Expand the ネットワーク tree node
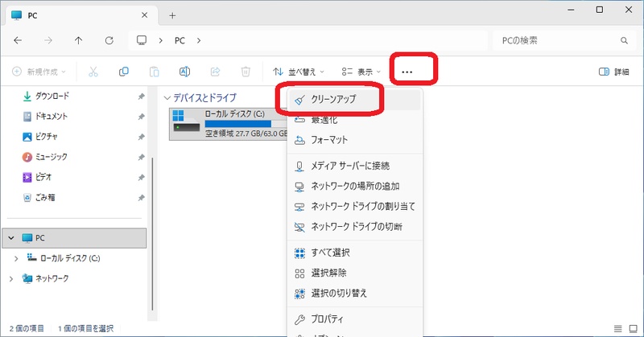 (x=10, y=278)
